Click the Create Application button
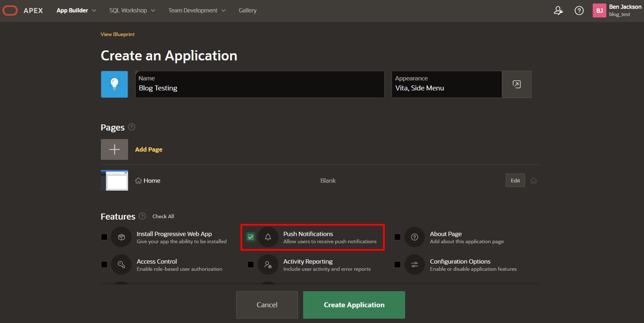 point(354,305)
